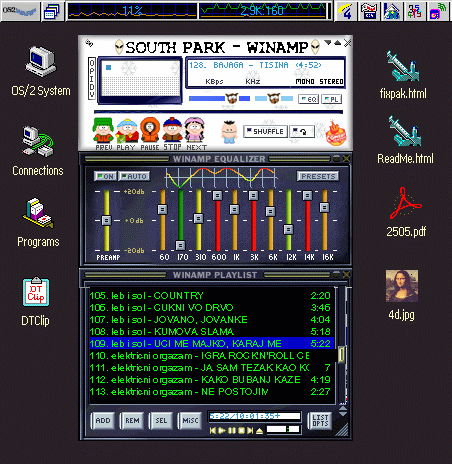Select playlist track 113 NE POSTOJIM
Image resolution: width=452 pixels, height=464 pixels.
pos(211,392)
